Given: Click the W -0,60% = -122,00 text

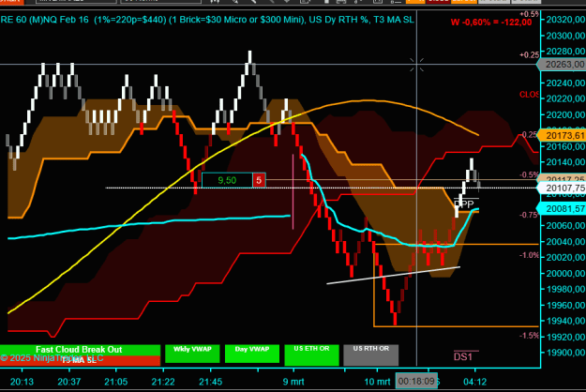Looking at the screenshot, I should 491,23.
